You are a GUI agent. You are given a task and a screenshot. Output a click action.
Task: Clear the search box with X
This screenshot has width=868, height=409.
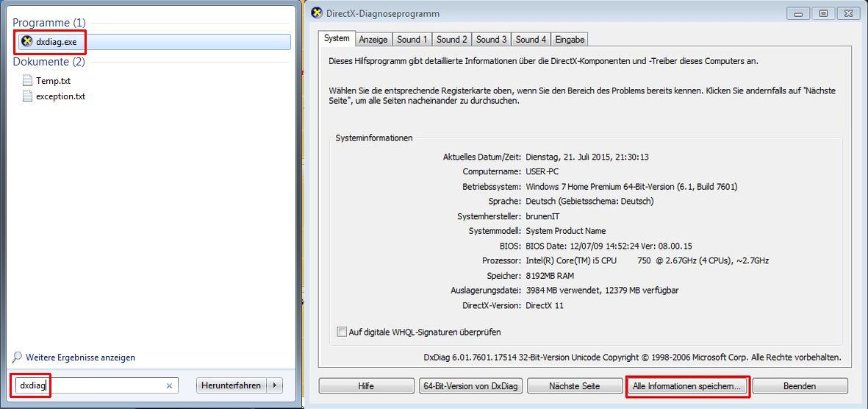coord(169,385)
